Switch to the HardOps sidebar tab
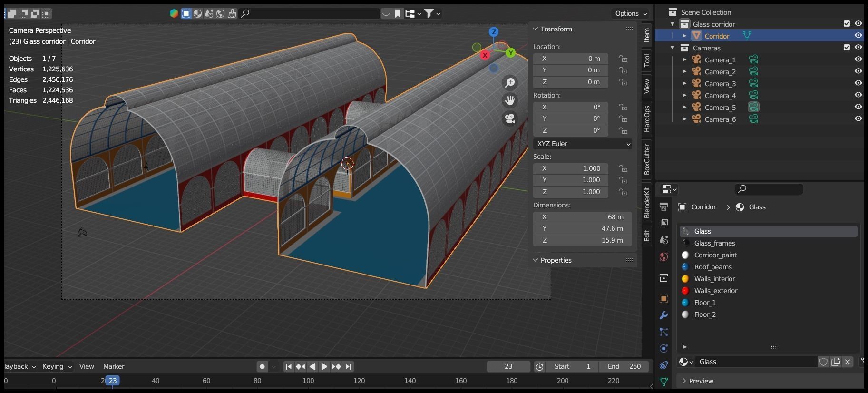The width and height of the screenshot is (868, 393). tap(647, 118)
